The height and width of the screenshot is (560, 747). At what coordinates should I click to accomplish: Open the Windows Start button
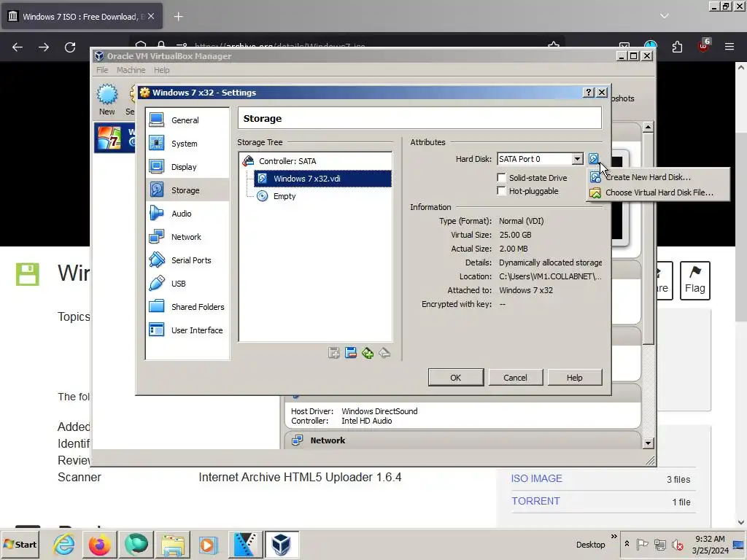[20, 544]
